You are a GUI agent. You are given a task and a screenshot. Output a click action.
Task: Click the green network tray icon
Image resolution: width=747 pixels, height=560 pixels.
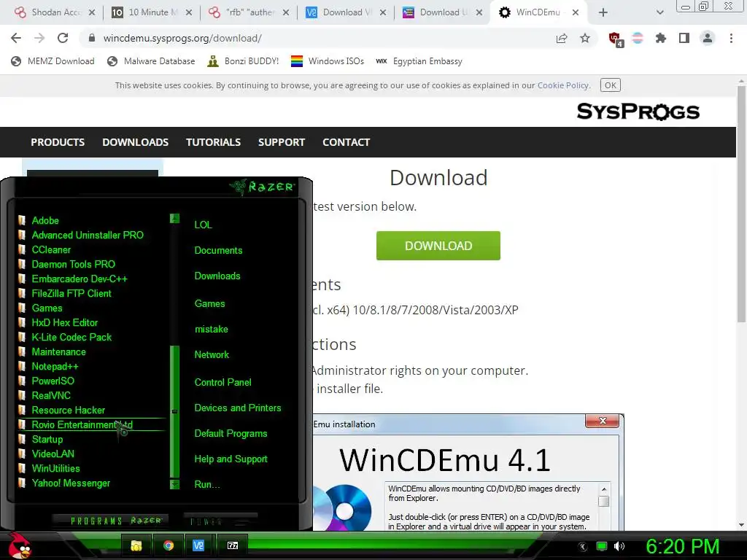[602, 546]
